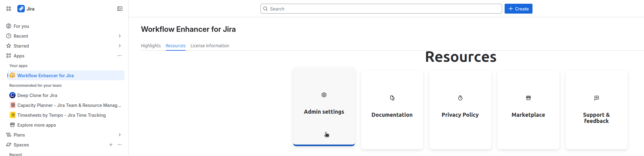Open Deep Clone for Jira
The height and width of the screenshot is (156, 644).
(x=66, y=95)
